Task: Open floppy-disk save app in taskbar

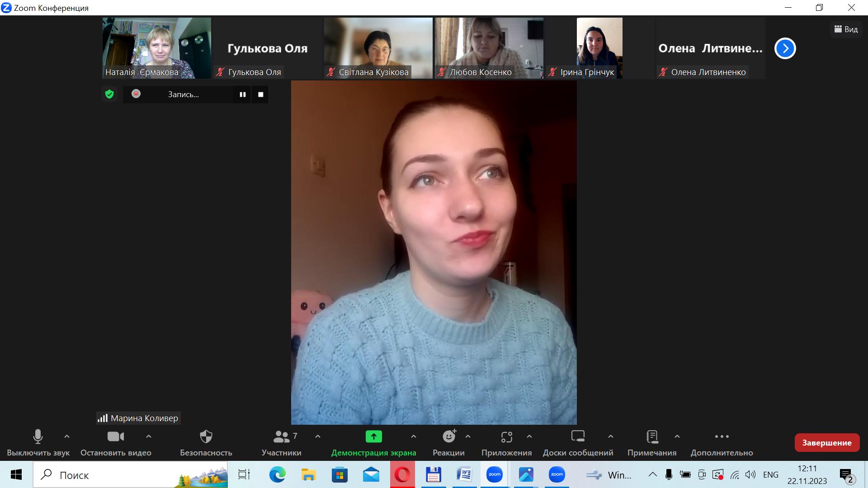Action: 433,474
